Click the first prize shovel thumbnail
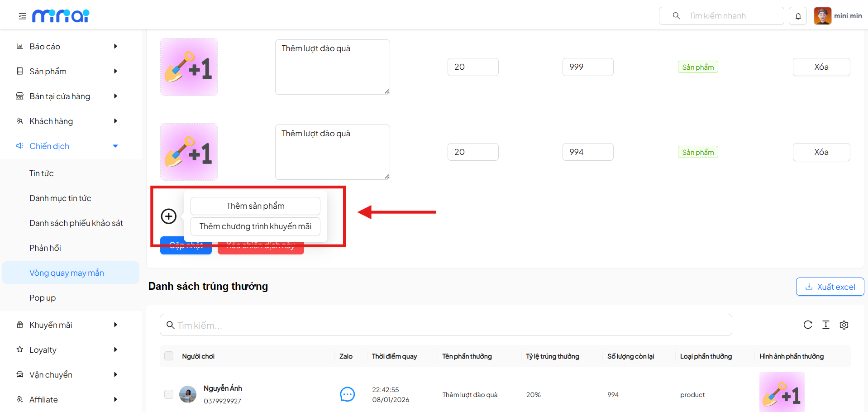Screen dimensions: 868x412 coord(189,67)
